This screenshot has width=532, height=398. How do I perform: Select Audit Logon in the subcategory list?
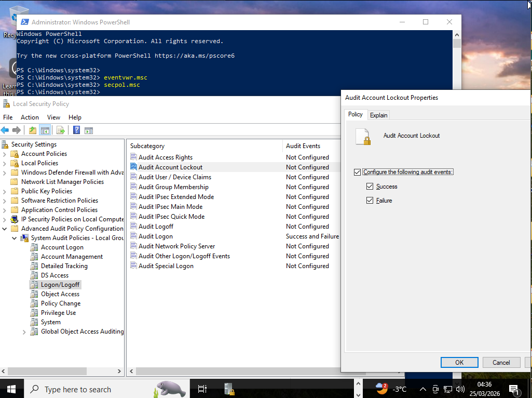[156, 236]
